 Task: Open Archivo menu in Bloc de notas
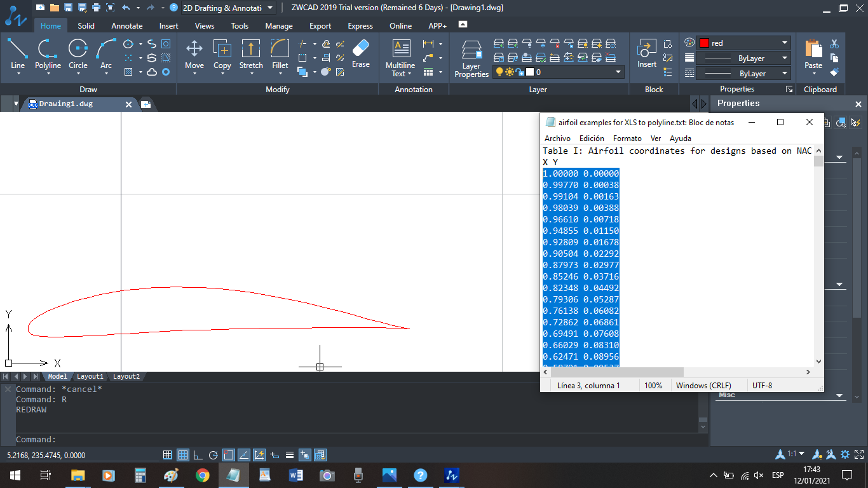(557, 139)
